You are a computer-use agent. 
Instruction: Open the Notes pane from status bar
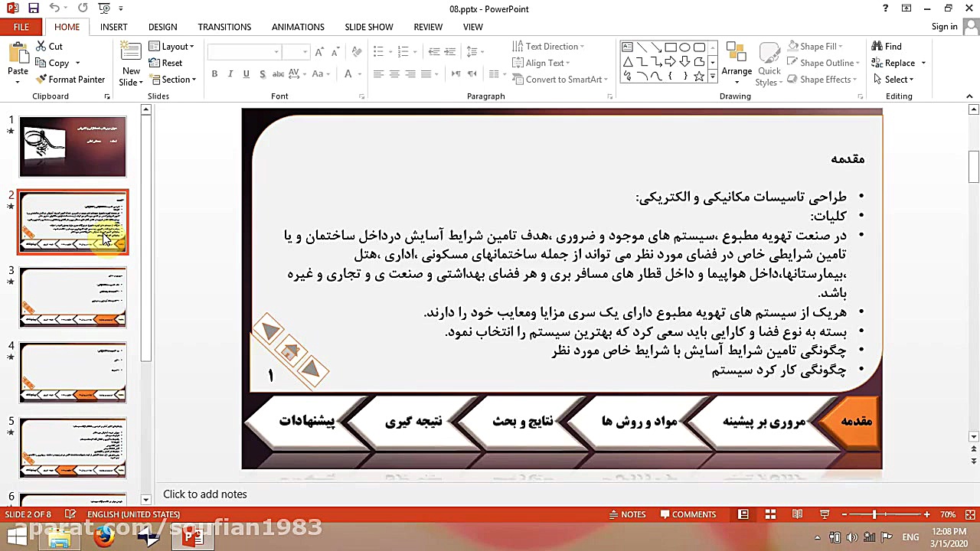click(x=627, y=514)
